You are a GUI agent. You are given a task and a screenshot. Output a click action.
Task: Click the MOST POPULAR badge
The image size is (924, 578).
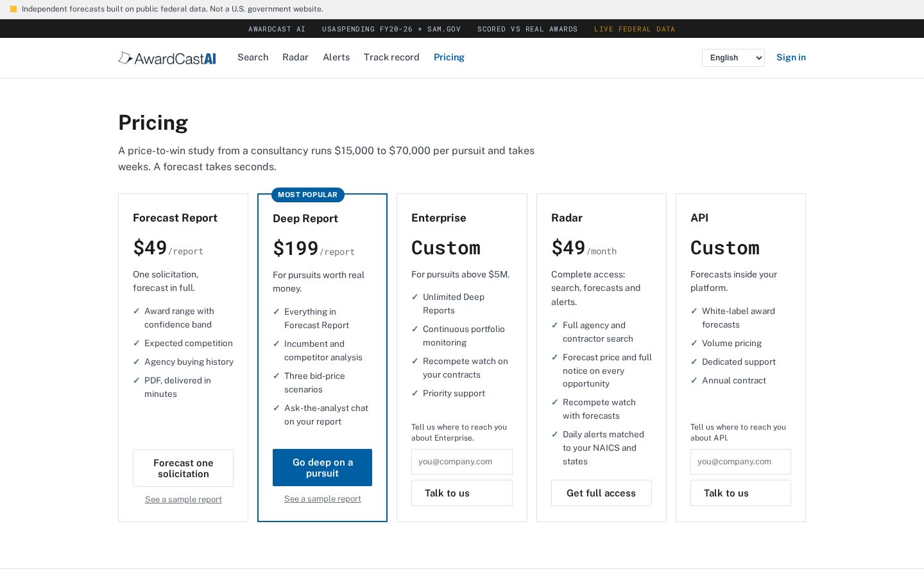tap(307, 195)
